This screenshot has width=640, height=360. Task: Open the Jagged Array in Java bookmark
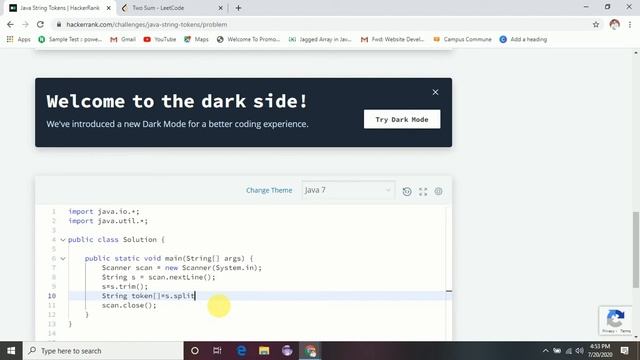(x=320, y=39)
